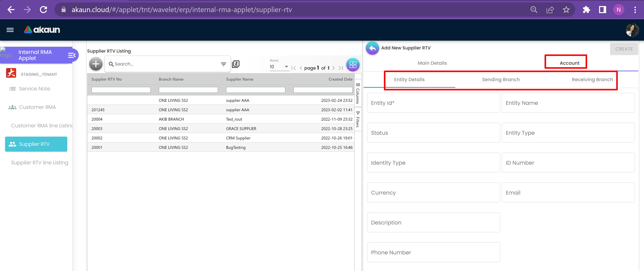Select the row with RTV number 20003
The height and width of the screenshot is (271, 644).
point(97,129)
